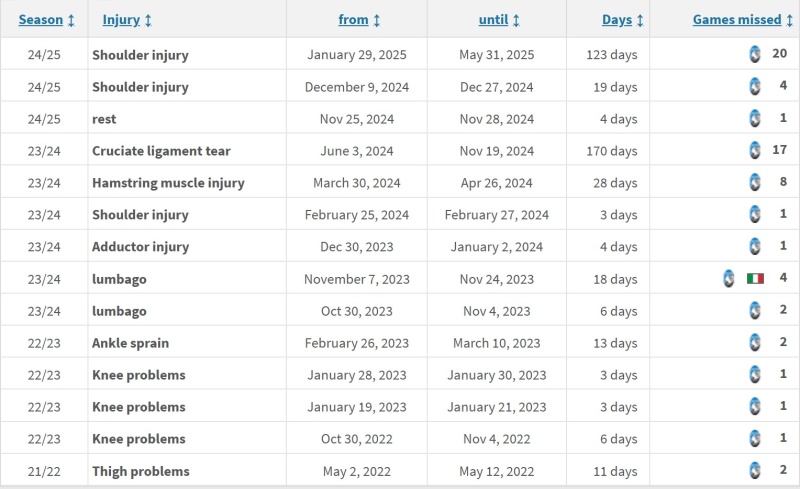The width and height of the screenshot is (800, 489).
Task: Click the sort arrows beside the Days header
Action: [x=640, y=20]
